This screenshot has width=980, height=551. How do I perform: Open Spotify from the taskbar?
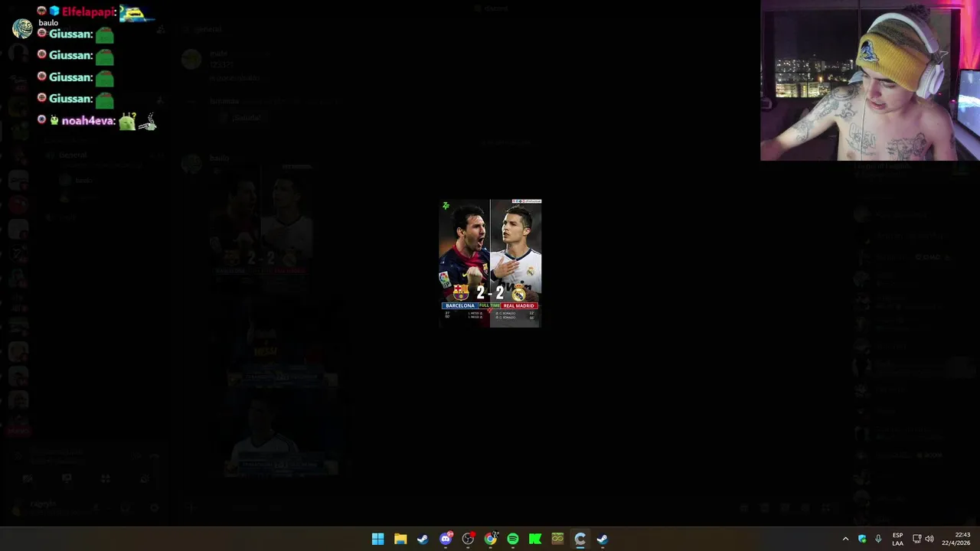click(x=512, y=539)
